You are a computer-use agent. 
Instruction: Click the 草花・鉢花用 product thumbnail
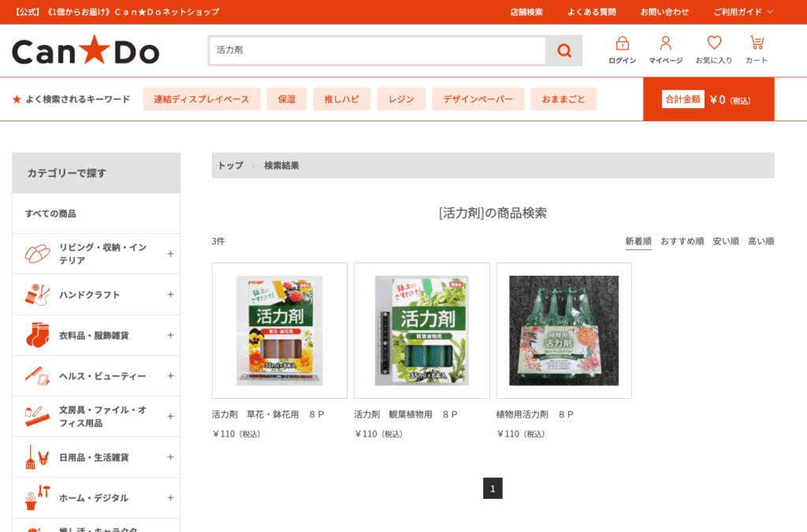(x=280, y=330)
